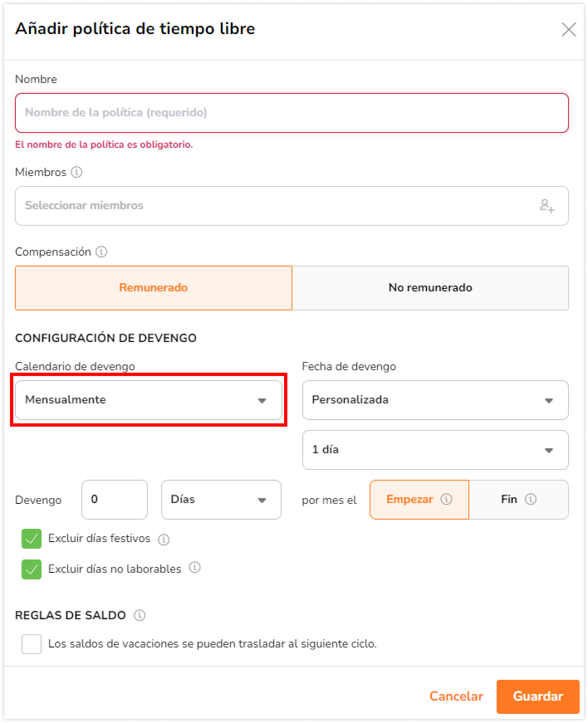Expand the 1 día dropdown
The height and width of the screenshot is (723, 588).
(435, 450)
